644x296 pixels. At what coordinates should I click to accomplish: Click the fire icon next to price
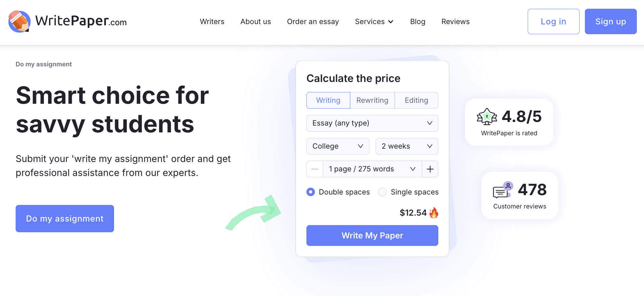(x=434, y=213)
